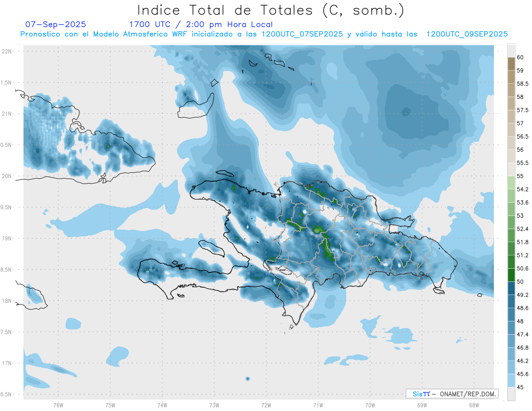Click the longitude label '75W'
The height and width of the screenshot is (411, 532).
coord(110,405)
